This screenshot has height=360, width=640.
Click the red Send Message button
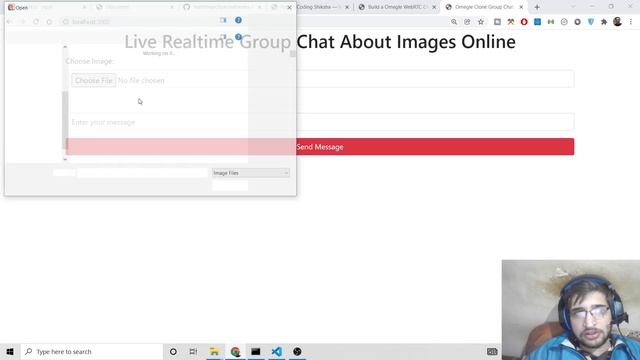click(320, 147)
